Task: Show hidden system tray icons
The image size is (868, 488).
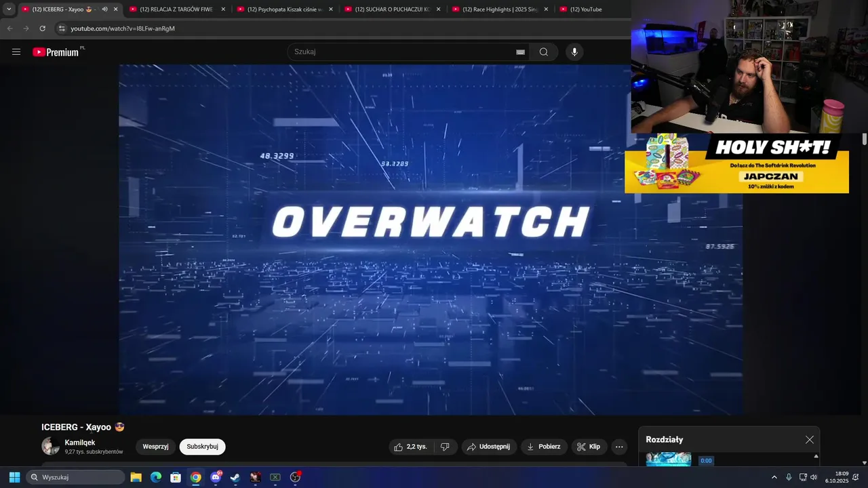Action: click(774, 477)
